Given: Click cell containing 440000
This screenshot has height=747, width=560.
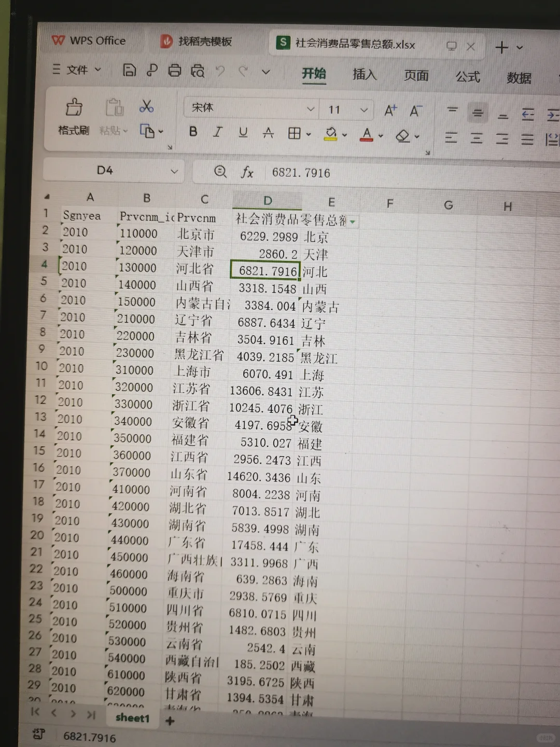Looking at the screenshot, I should coord(130,540).
